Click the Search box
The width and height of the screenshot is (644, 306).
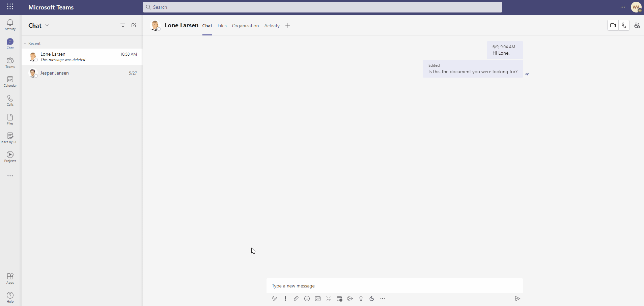click(x=322, y=7)
